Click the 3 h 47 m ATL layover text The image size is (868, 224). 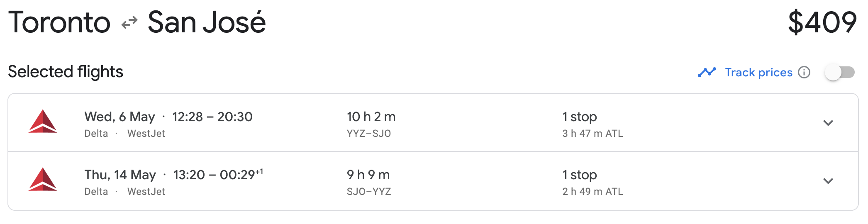coord(592,133)
